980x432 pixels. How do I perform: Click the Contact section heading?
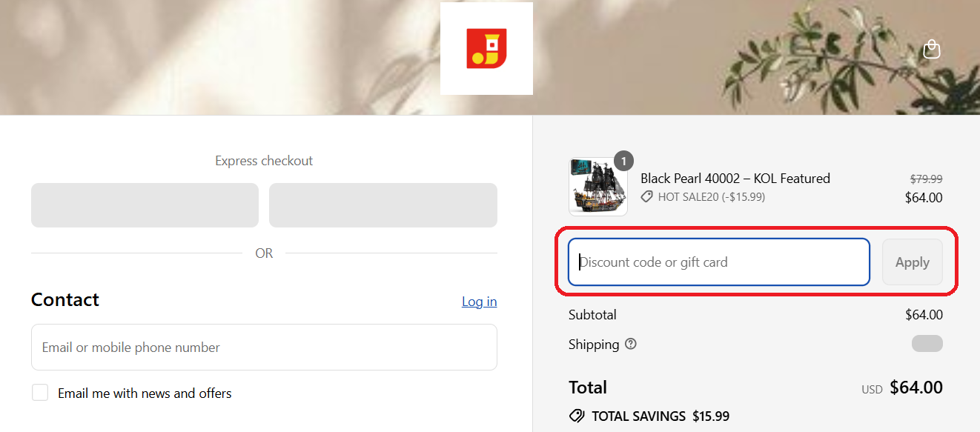click(x=65, y=299)
